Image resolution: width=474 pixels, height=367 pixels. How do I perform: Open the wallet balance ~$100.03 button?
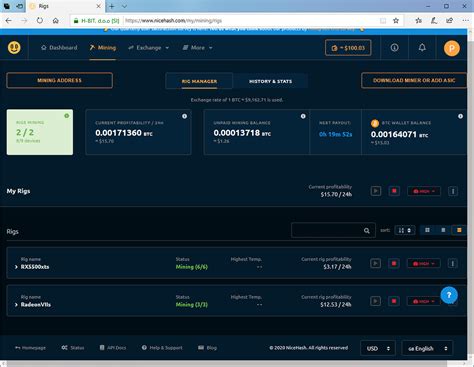(x=348, y=48)
